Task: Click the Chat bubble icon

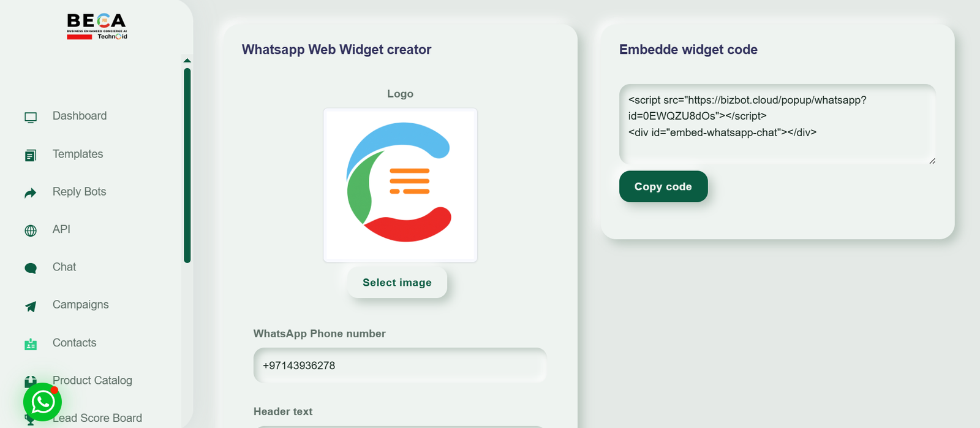Action: coord(31,268)
